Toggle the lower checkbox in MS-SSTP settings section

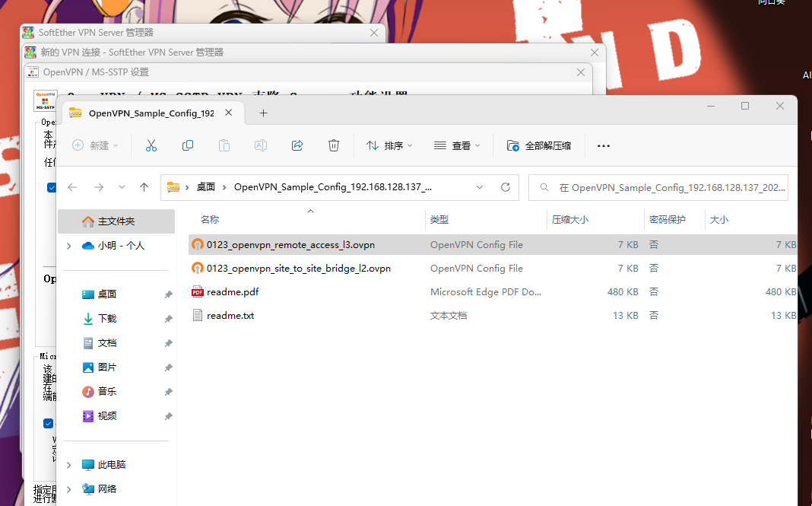48,424
